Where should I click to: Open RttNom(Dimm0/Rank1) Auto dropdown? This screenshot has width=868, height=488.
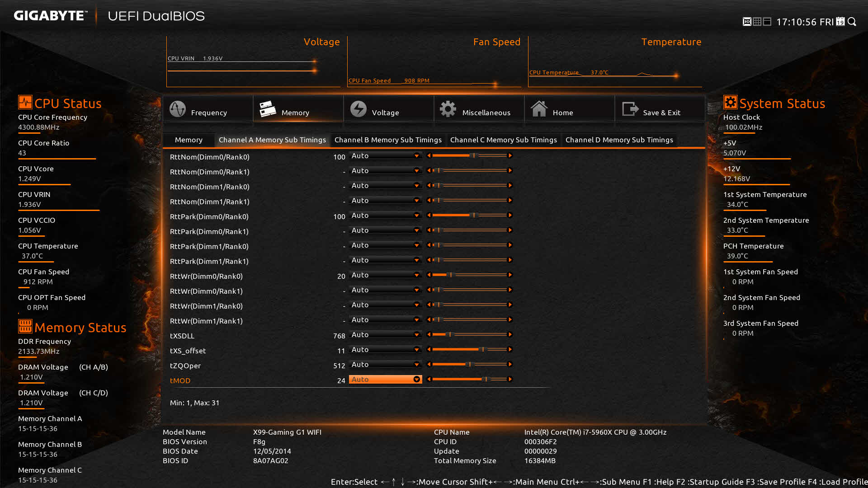[x=385, y=171]
